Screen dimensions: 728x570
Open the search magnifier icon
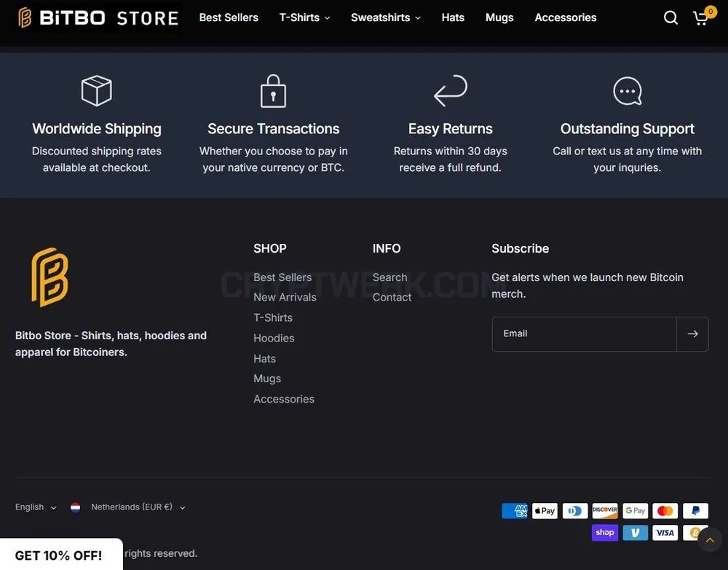pyautogui.click(x=670, y=17)
